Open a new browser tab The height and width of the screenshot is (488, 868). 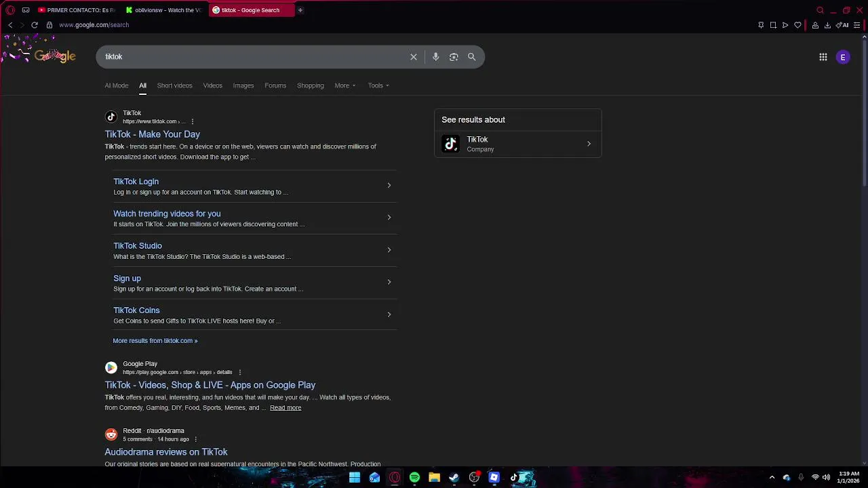(x=300, y=10)
